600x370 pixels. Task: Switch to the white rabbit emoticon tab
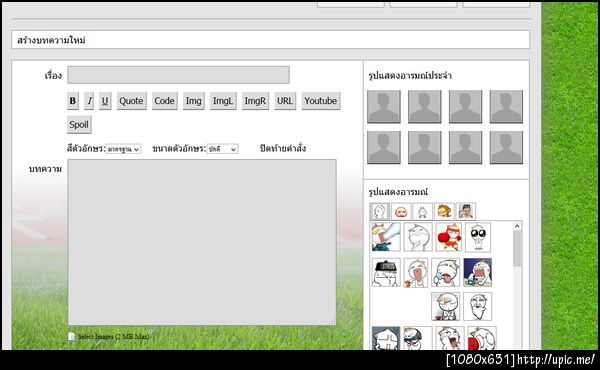422,211
